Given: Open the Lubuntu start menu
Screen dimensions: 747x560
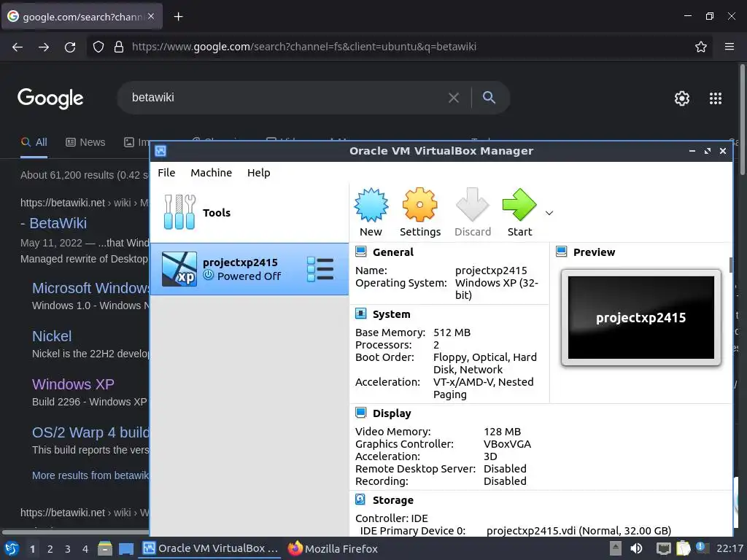Looking at the screenshot, I should coord(12,548).
